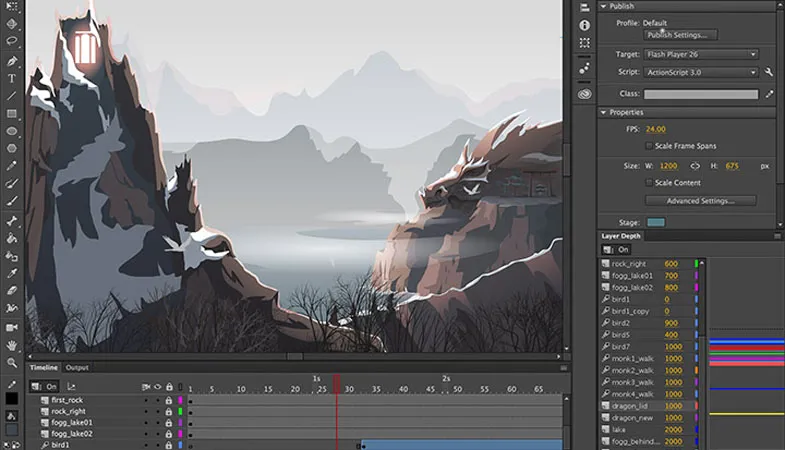
Task: Select the Text tool in the toolbar
Action: point(12,78)
